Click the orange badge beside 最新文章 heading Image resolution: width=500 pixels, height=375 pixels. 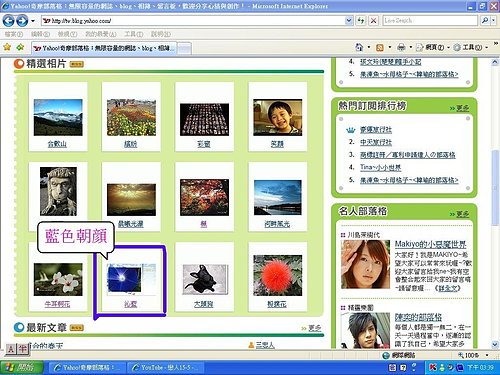pos(76,328)
